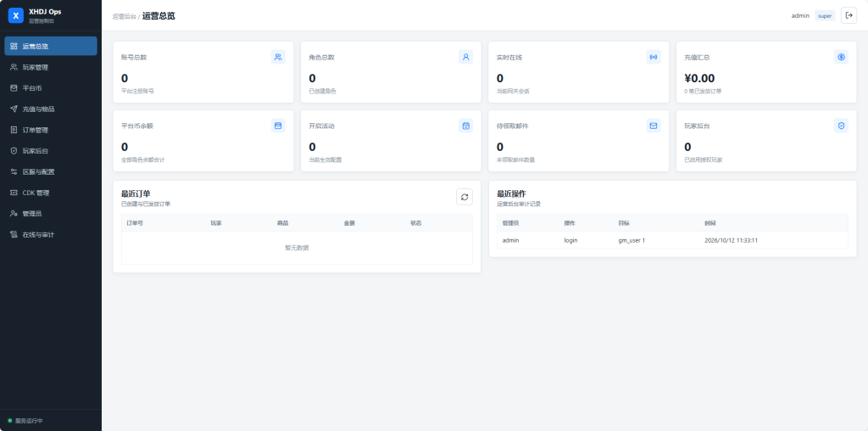This screenshot has width=868, height=431.
Task: Click the ¥0.00 recharge total value
Action: [699, 78]
